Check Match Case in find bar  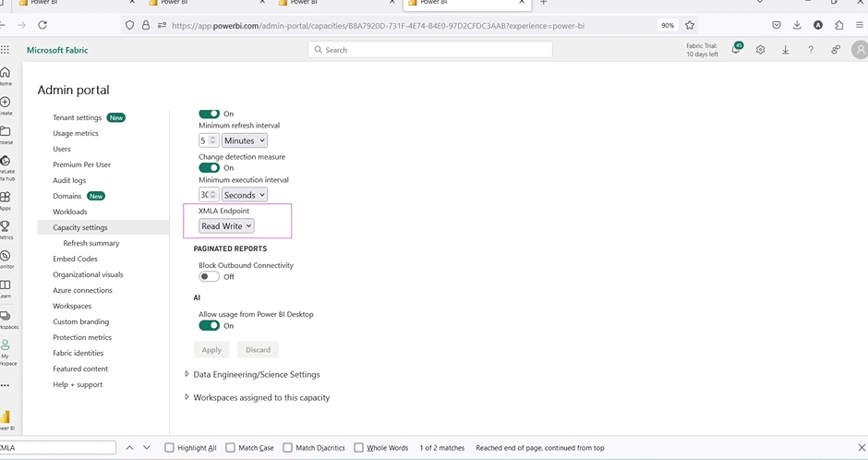[230, 447]
